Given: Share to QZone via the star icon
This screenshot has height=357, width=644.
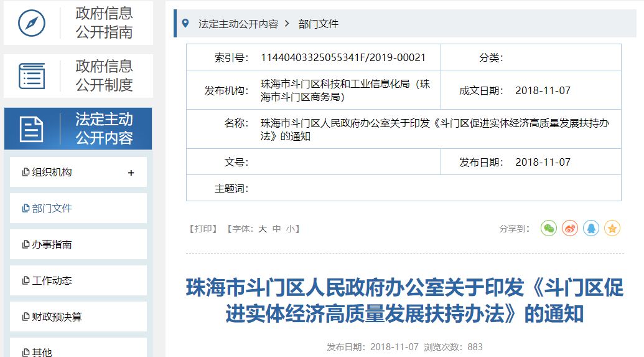Looking at the screenshot, I should click(x=612, y=228).
